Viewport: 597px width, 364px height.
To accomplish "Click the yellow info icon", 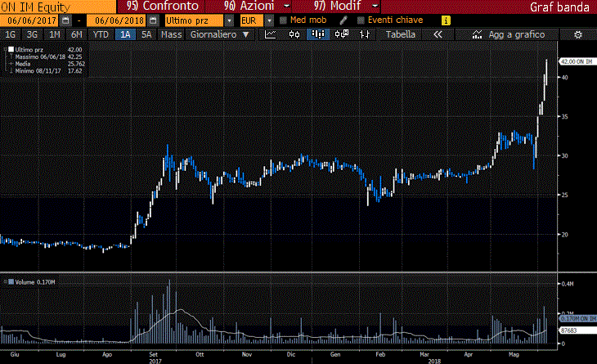I will (445, 20).
